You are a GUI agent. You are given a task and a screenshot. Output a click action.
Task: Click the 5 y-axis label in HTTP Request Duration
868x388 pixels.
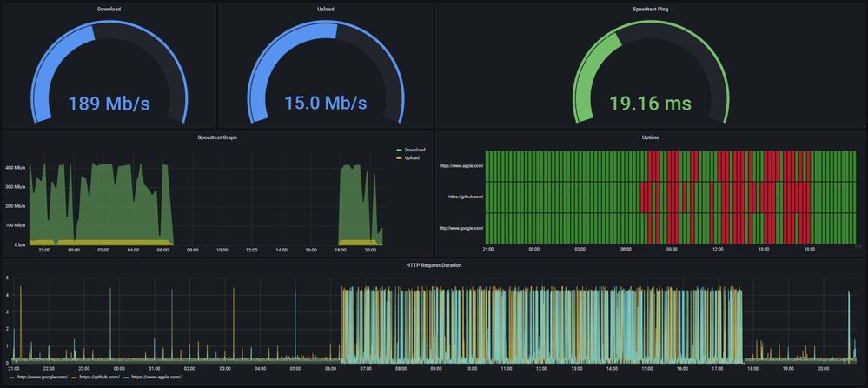click(7, 278)
